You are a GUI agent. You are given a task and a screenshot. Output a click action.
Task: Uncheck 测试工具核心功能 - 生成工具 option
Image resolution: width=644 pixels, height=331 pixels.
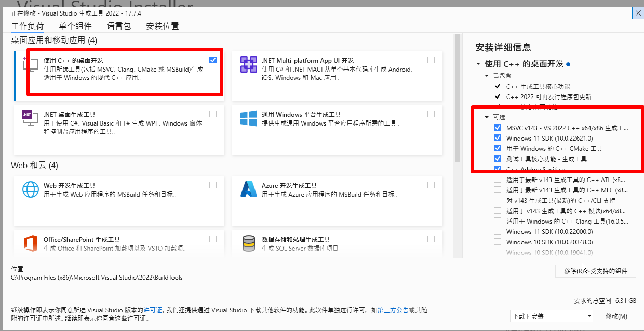(x=498, y=159)
